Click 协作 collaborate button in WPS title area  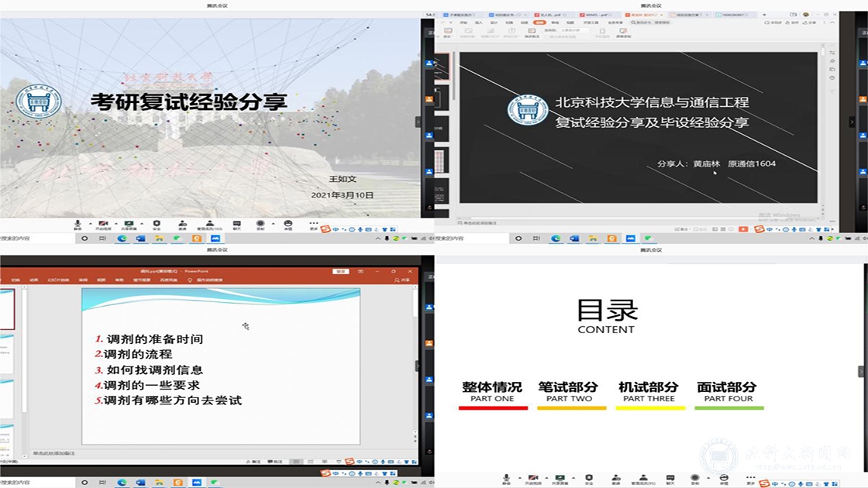pyautogui.click(x=794, y=22)
